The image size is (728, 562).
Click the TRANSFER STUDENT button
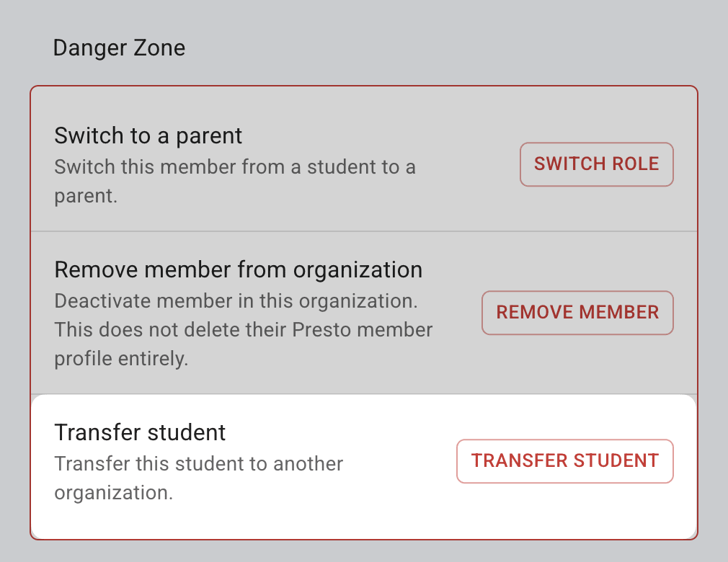(x=564, y=460)
